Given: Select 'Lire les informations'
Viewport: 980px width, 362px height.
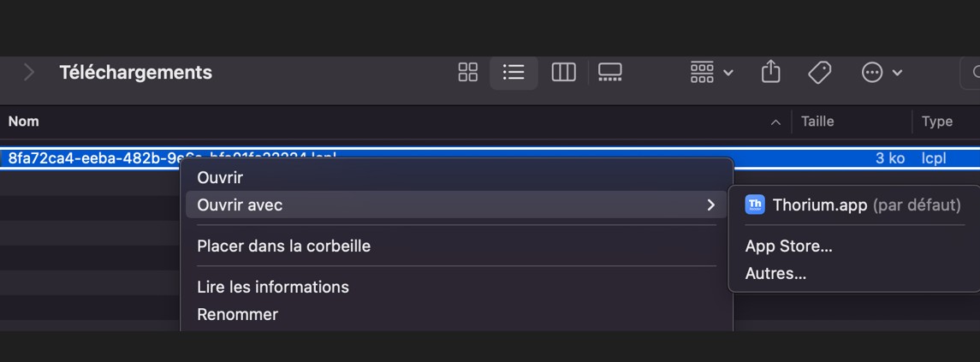Looking at the screenshot, I should click(x=272, y=287).
